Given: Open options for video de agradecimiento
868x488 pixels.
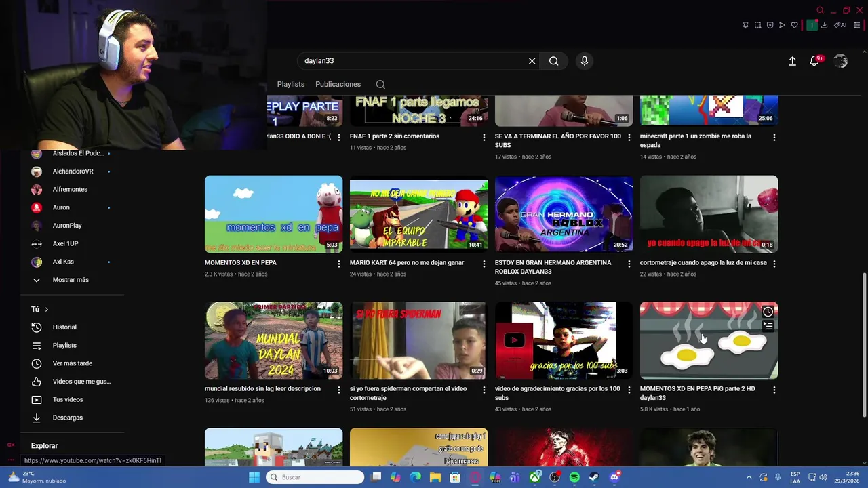Looking at the screenshot, I should point(629,390).
